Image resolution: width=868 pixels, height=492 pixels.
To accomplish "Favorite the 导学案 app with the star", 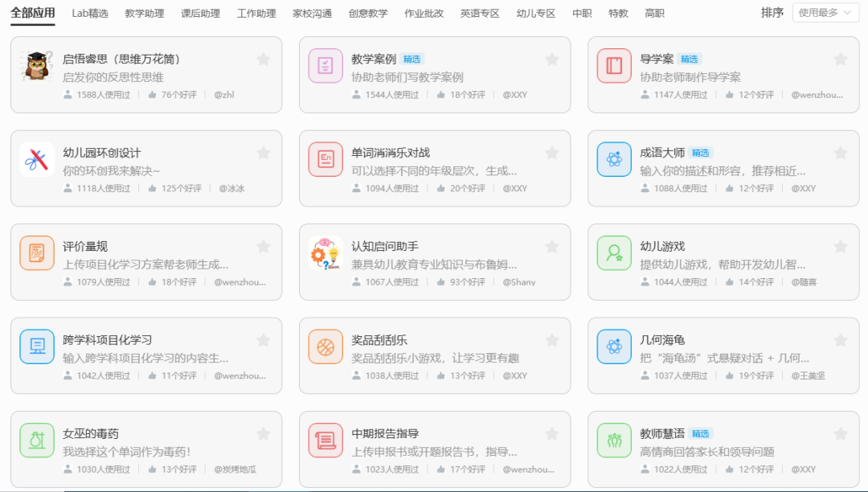I will point(841,59).
